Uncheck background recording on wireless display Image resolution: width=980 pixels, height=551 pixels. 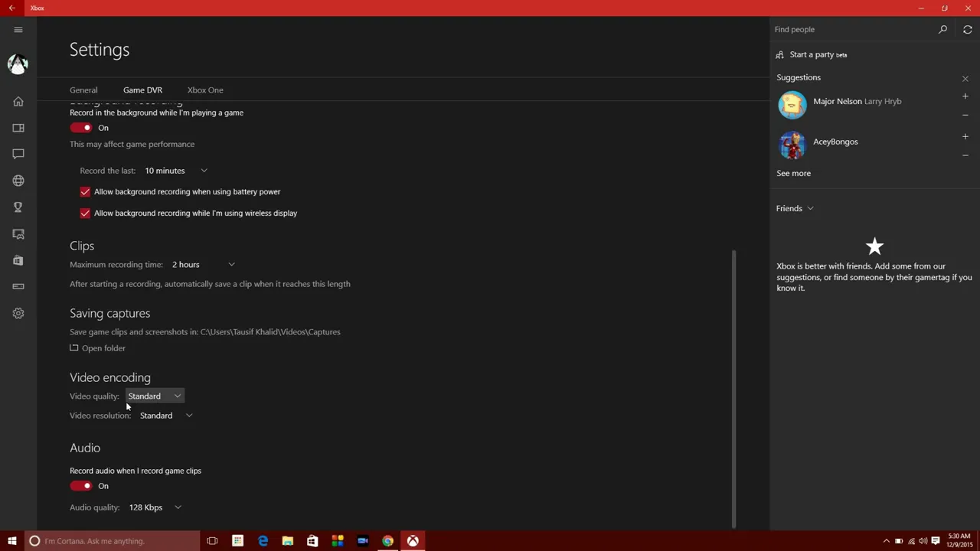click(85, 213)
